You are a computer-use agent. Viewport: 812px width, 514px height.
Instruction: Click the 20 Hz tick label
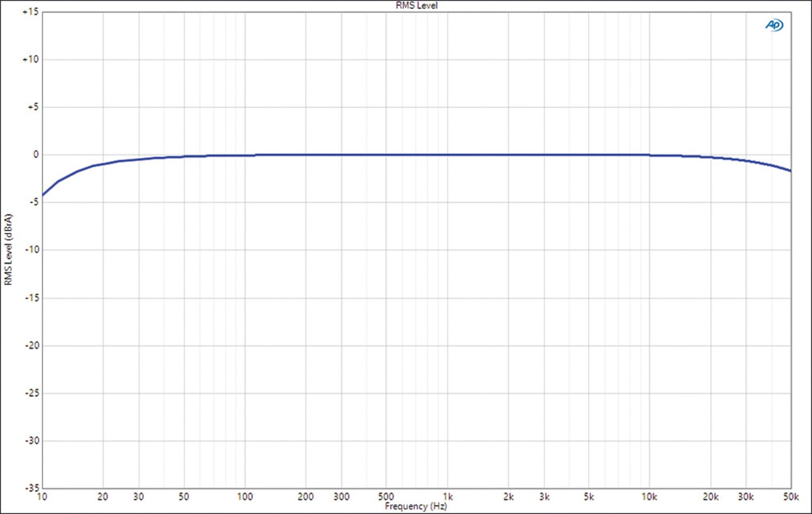102,497
